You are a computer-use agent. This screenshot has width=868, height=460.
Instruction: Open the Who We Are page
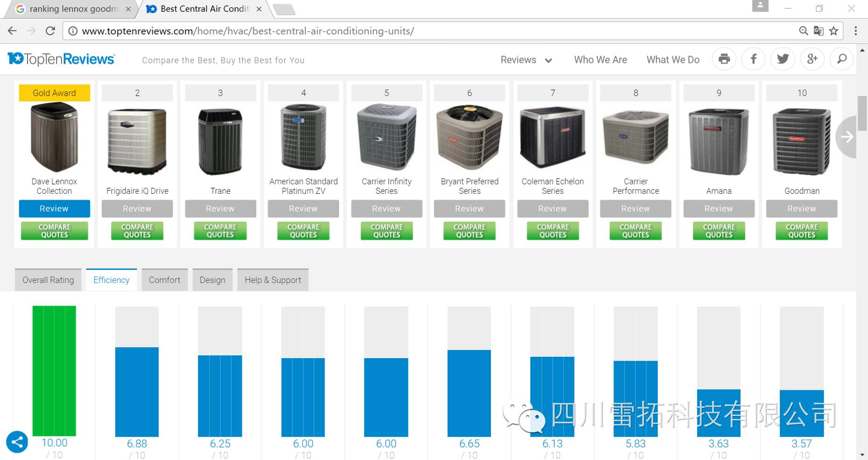point(601,60)
